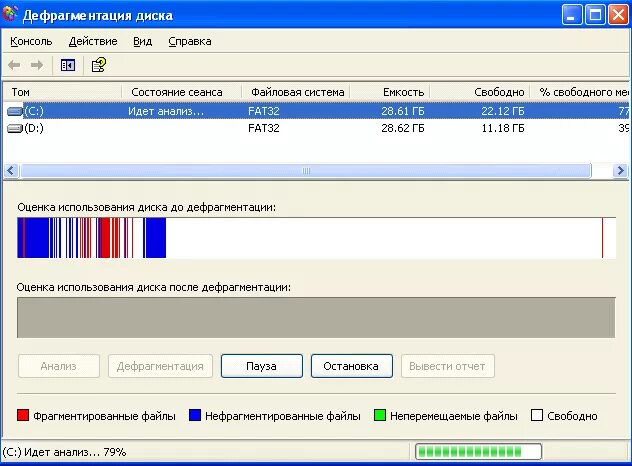Click the blue Нефрагментированные файлы legend swatch
This screenshot has height=466, width=632.
point(195,415)
